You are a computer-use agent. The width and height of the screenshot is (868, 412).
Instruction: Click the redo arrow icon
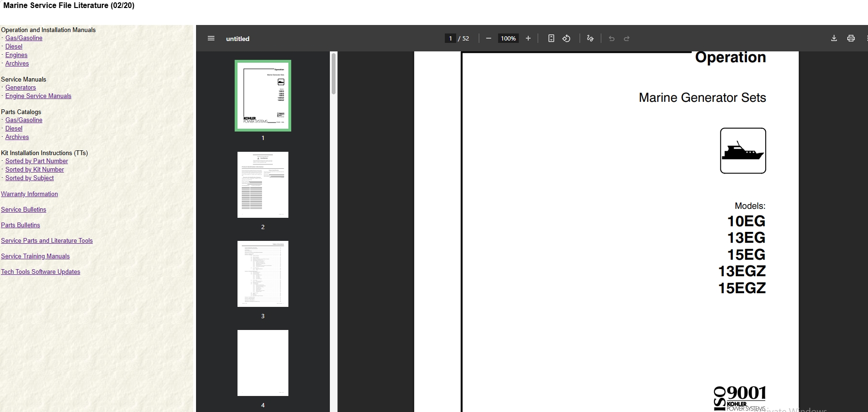(627, 39)
